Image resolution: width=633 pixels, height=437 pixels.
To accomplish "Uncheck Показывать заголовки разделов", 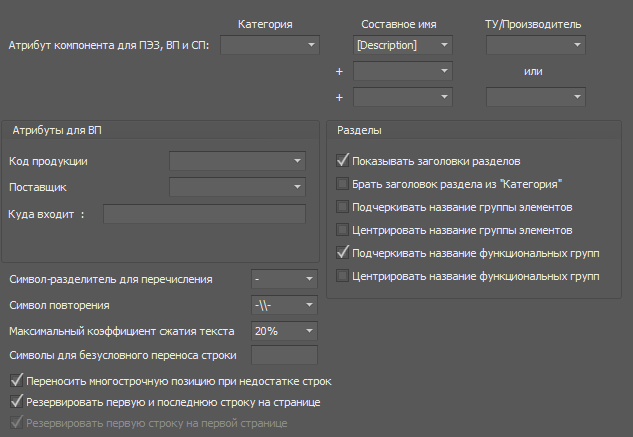I will tap(344, 160).
